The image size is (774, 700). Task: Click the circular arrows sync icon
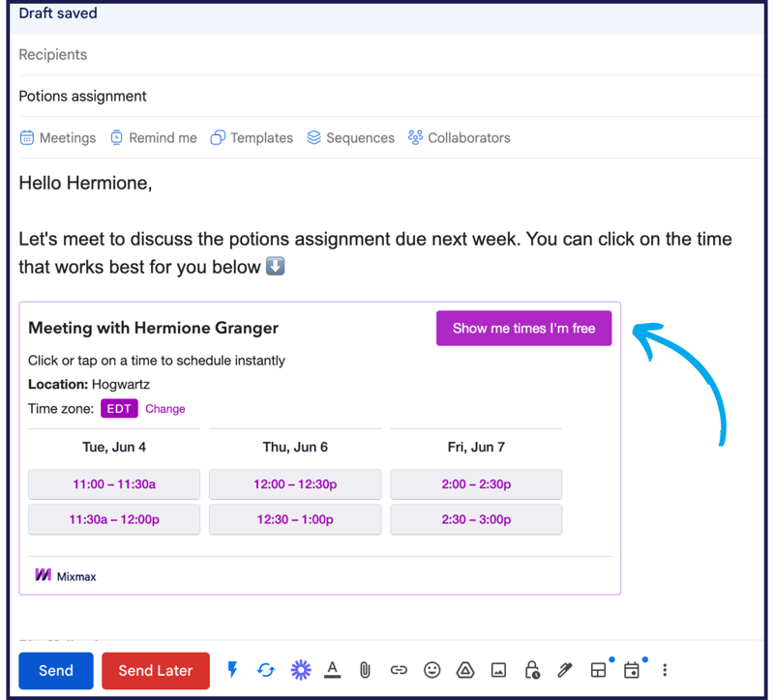(x=266, y=670)
